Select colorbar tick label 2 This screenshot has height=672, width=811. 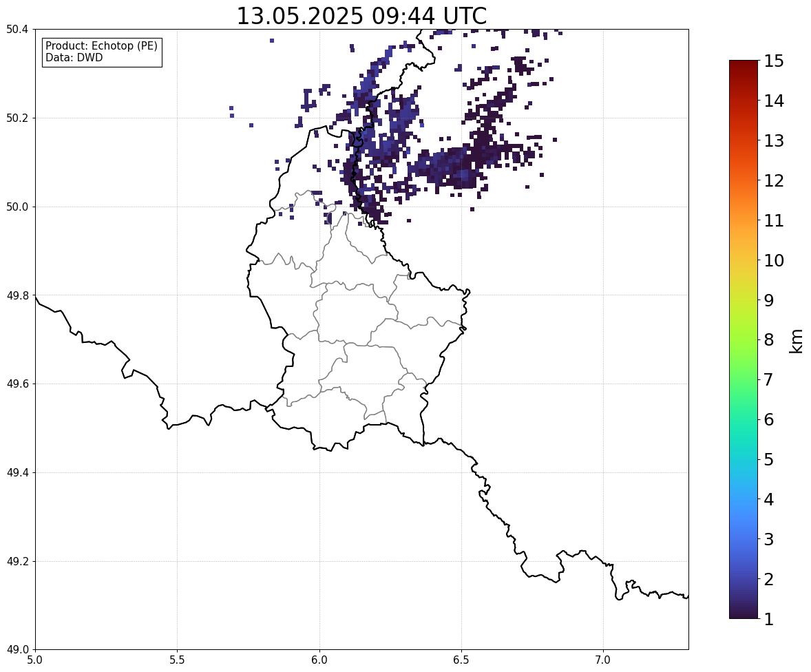769,579
